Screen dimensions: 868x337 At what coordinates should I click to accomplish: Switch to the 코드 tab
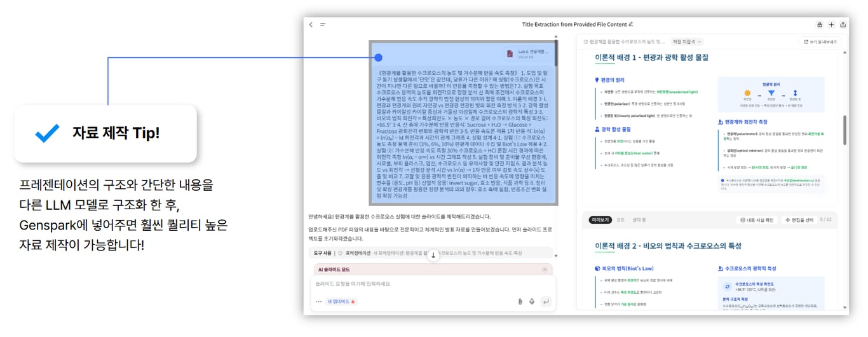621,220
